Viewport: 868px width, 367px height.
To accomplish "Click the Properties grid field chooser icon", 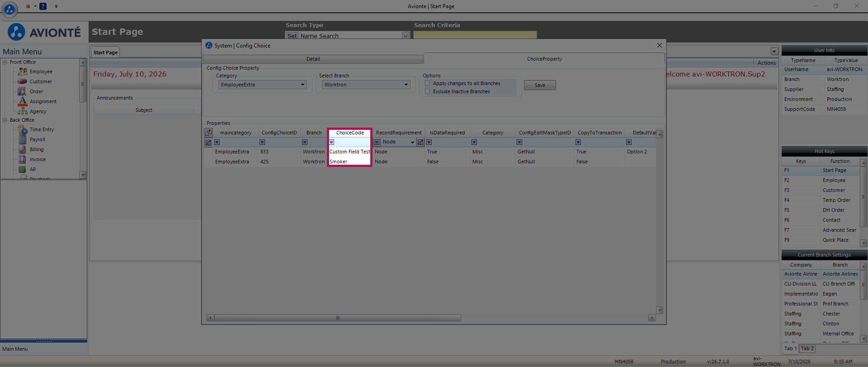I will (208, 133).
